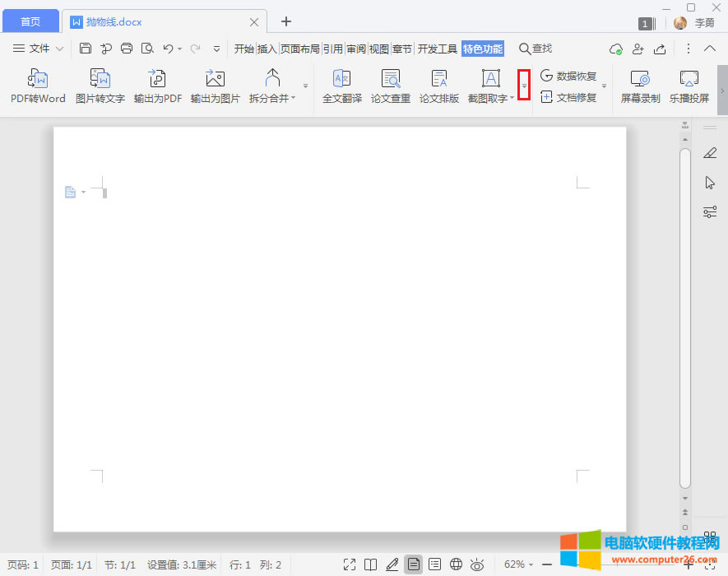
Task: Open the 页面布局 ribbon tab
Action: pos(299,49)
